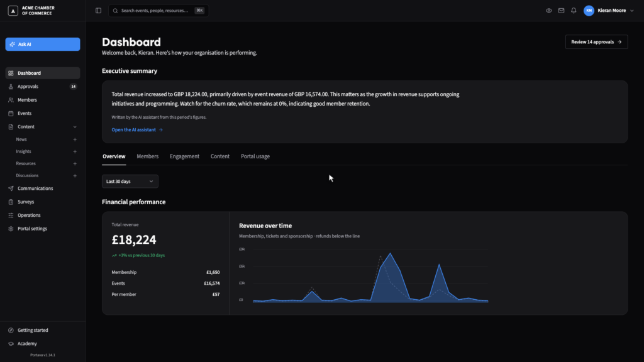The image size is (644, 362).
Task: Open Dashboard in the sidebar
Action: point(43,73)
